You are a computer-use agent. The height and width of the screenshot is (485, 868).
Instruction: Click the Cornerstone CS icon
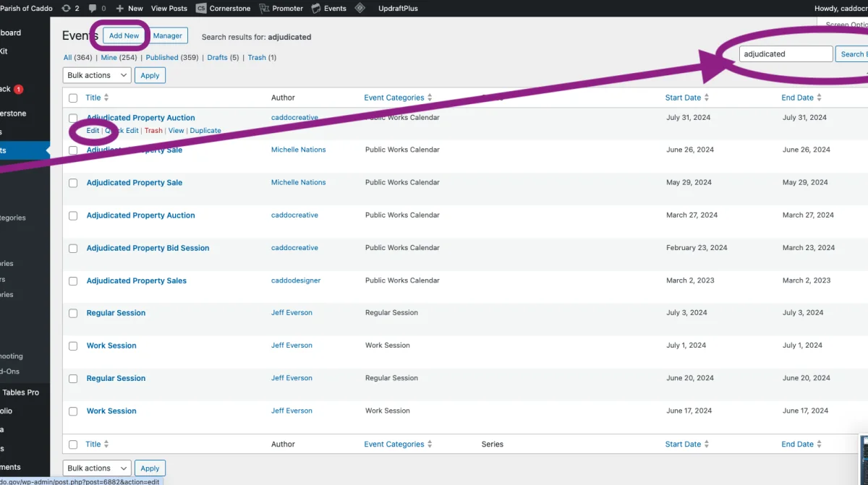[201, 9]
